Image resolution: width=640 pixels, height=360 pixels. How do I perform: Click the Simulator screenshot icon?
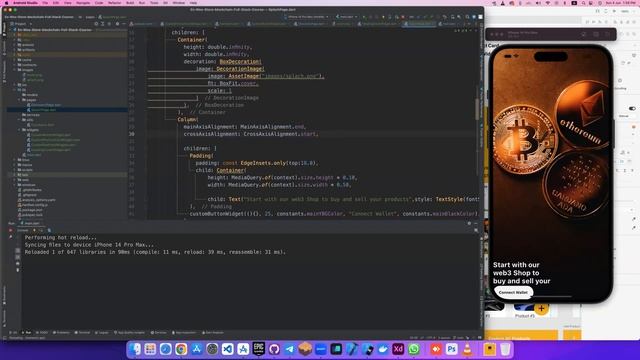596,34
